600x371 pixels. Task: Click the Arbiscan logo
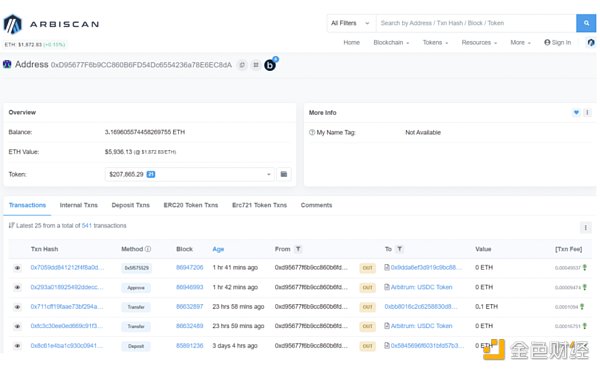pyautogui.click(x=51, y=24)
